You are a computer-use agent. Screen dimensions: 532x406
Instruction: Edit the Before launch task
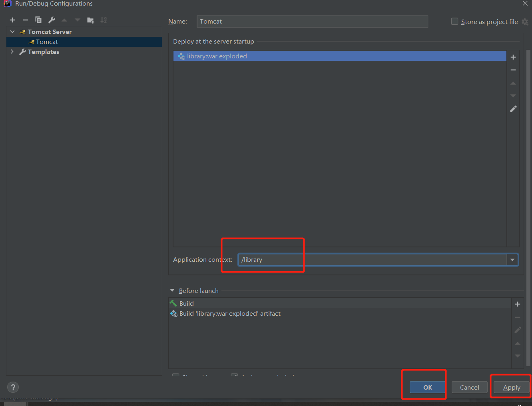[518, 330]
